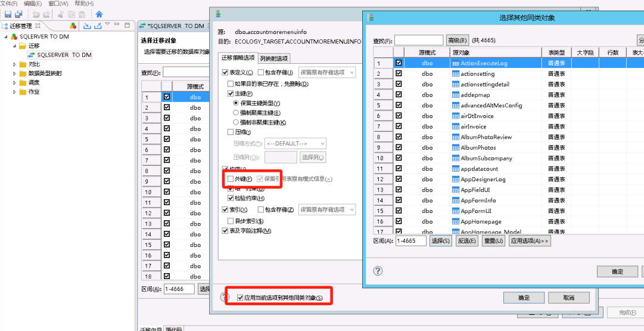This screenshot has height=331, width=644.
Task: Expand the 数据类型映射 tree node
Action: (15, 73)
